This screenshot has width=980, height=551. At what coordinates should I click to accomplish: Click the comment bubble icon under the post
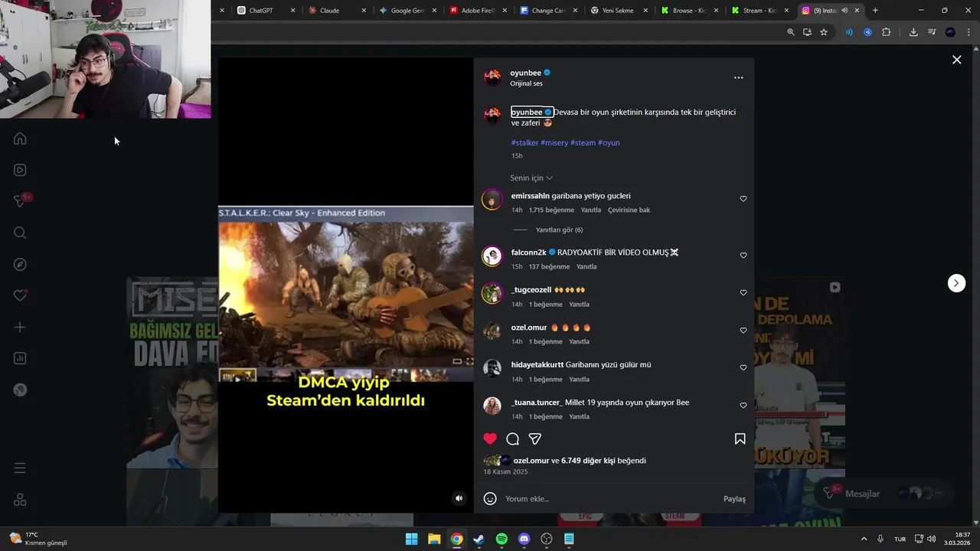point(513,439)
